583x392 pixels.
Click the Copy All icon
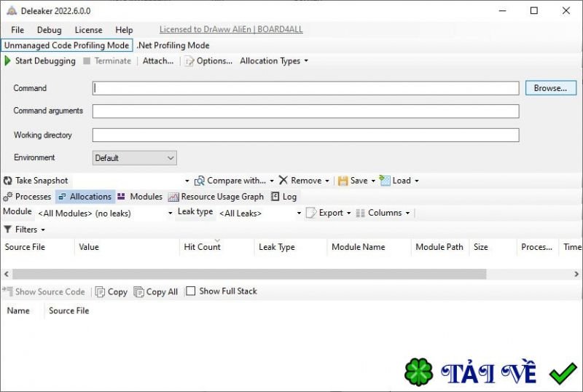138,292
